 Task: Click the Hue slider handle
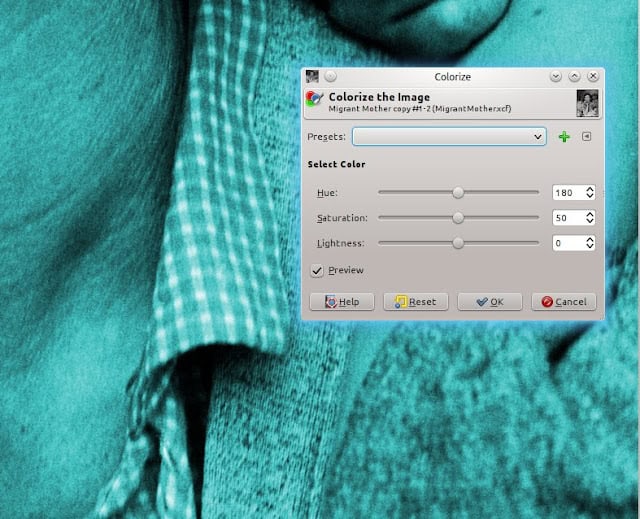pos(458,193)
